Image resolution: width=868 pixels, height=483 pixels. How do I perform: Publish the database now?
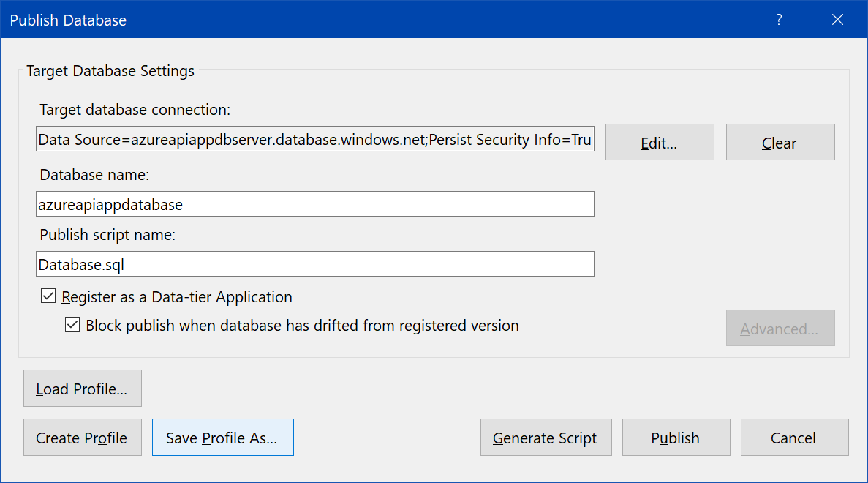click(676, 438)
